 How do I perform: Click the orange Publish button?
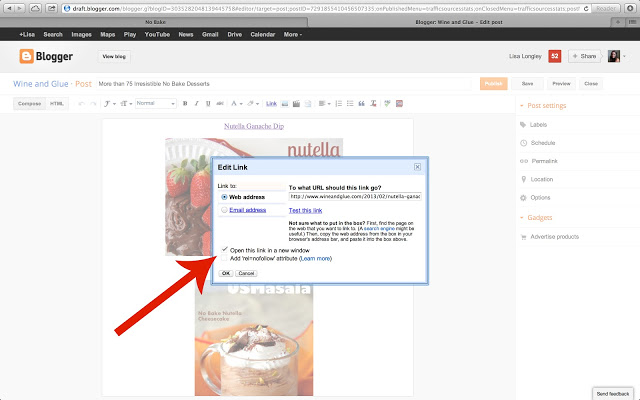click(493, 84)
